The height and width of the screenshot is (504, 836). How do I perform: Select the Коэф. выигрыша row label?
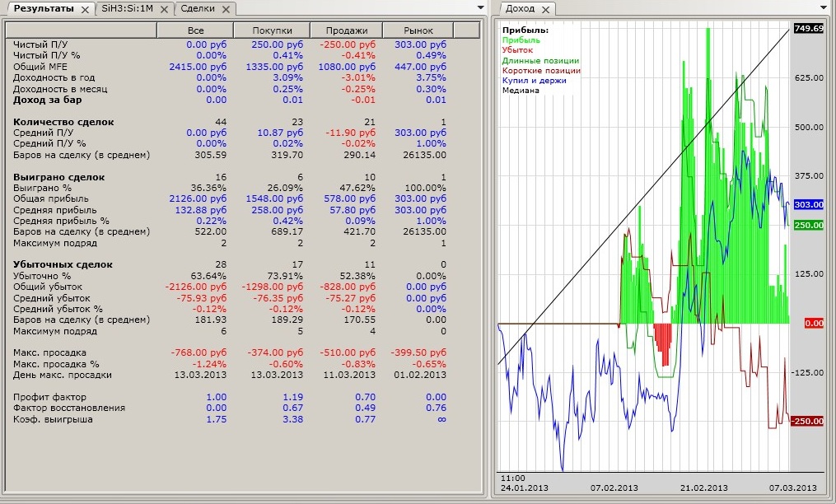[x=53, y=419]
